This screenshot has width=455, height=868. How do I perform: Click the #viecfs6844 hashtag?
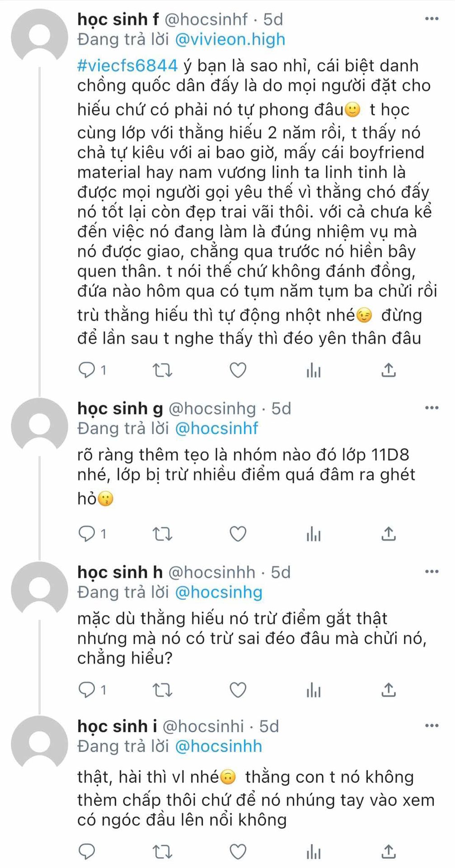(127, 66)
